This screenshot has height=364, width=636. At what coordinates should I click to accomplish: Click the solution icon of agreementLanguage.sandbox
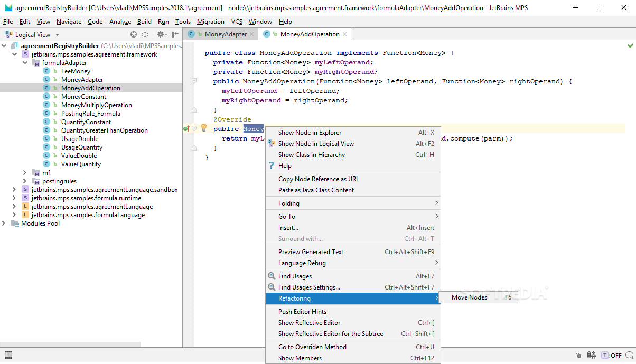[25, 190]
